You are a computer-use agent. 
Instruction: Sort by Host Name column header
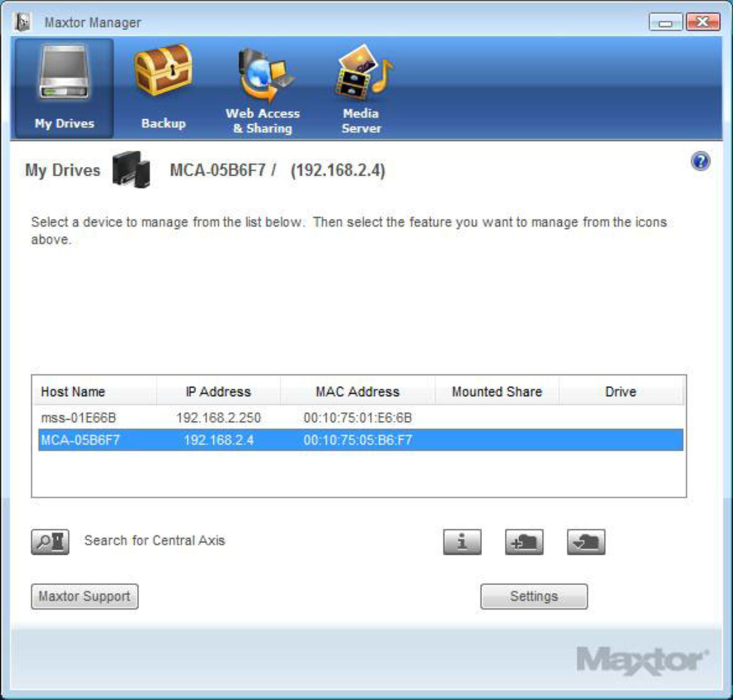pos(95,391)
